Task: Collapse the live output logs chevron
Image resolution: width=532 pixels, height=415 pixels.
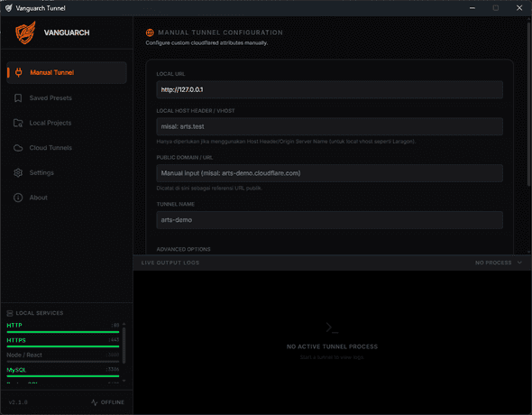Action: (519, 263)
